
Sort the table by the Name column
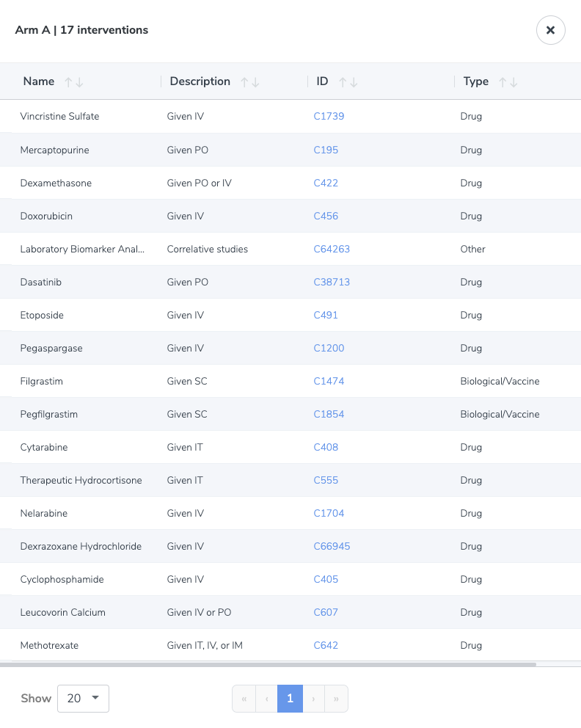coord(74,82)
